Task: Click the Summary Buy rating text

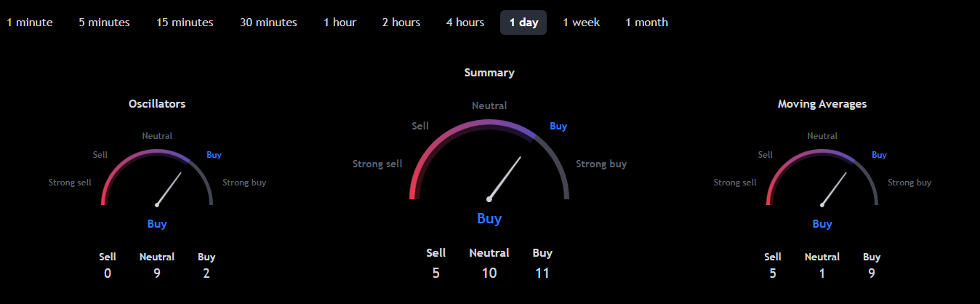Action: pos(489,218)
